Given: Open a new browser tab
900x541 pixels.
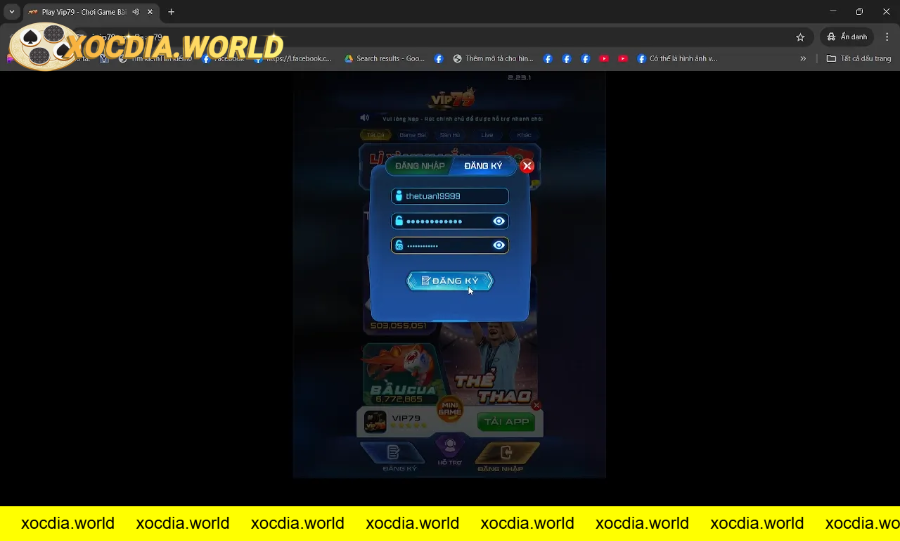Looking at the screenshot, I should click(171, 11).
